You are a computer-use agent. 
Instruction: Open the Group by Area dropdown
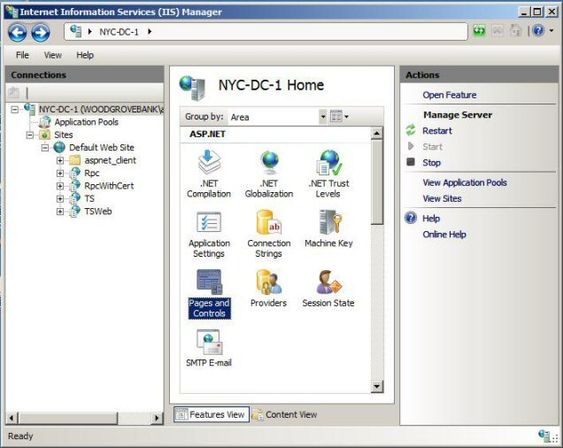[323, 117]
